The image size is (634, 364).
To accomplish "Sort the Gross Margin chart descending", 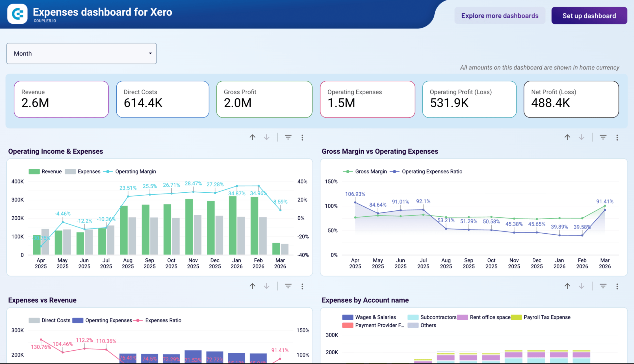I will pyautogui.click(x=581, y=137).
